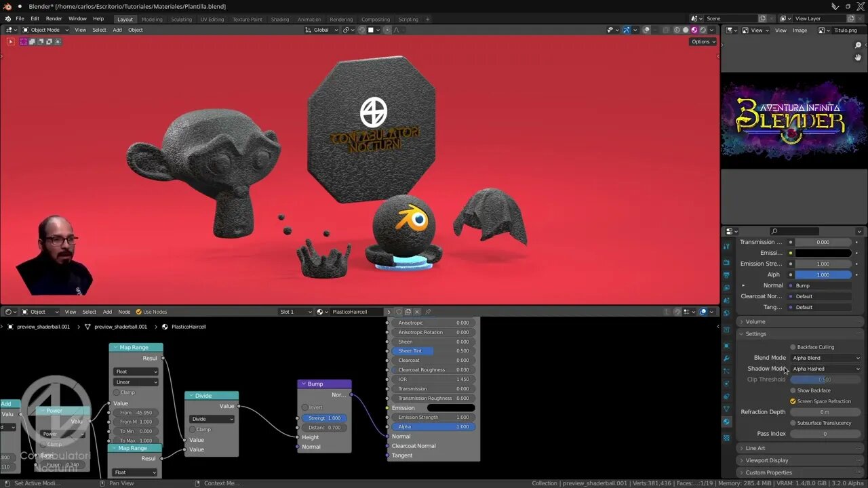Screen dimensions: 868x488
Task: Open the Object properties tab icon
Action: coord(727,346)
